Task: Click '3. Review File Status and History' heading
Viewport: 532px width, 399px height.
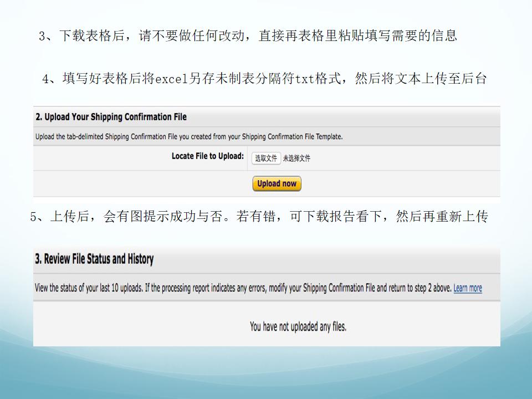Action: coord(94,259)
